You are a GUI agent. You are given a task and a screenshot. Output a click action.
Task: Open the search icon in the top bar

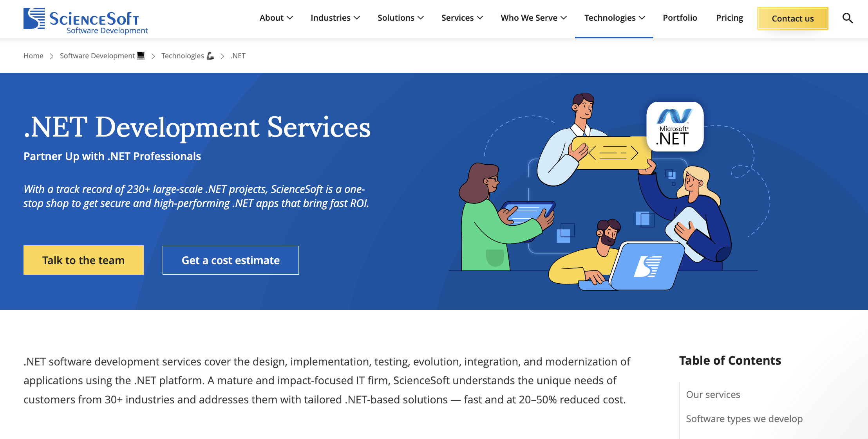click(848, 18)
